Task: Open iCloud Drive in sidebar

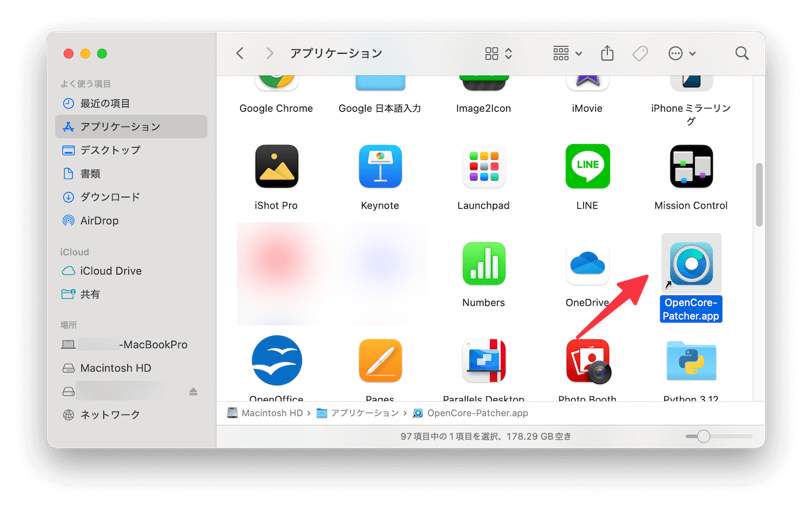Action: (131, 271)
